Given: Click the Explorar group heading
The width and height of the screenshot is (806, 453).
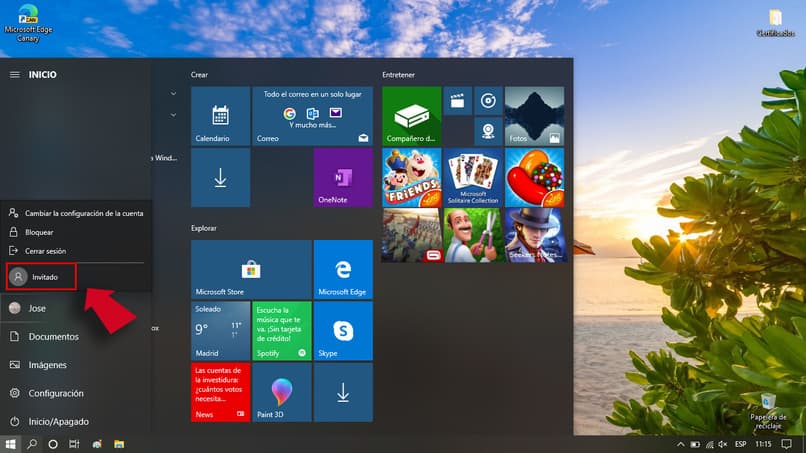Looking at the screenshot, I should [x=204, y=228].
